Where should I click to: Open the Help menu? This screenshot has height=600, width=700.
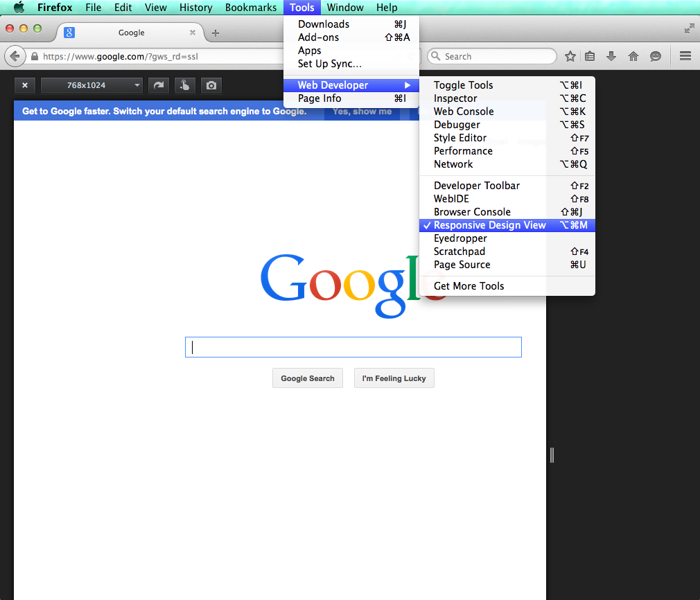(x=387, y=8)
